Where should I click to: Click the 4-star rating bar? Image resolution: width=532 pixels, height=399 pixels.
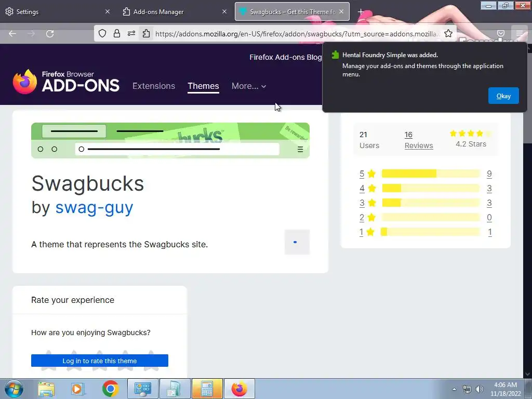[x=431, y=188]
